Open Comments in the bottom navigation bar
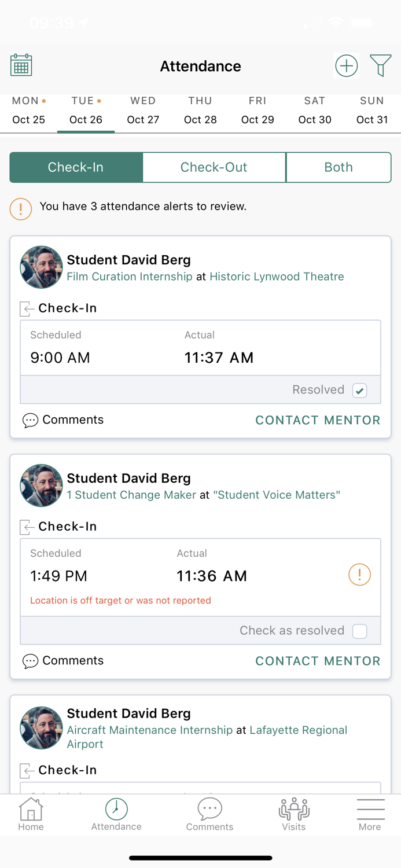Screen dimensions: 401x868 point(209,815)
